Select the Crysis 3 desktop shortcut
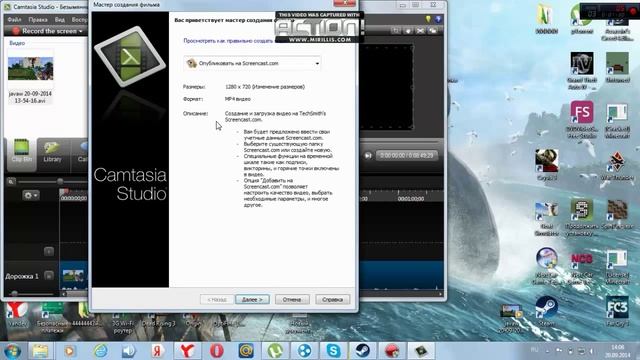The height and width of the screenshot is (360, 640). 547,164
